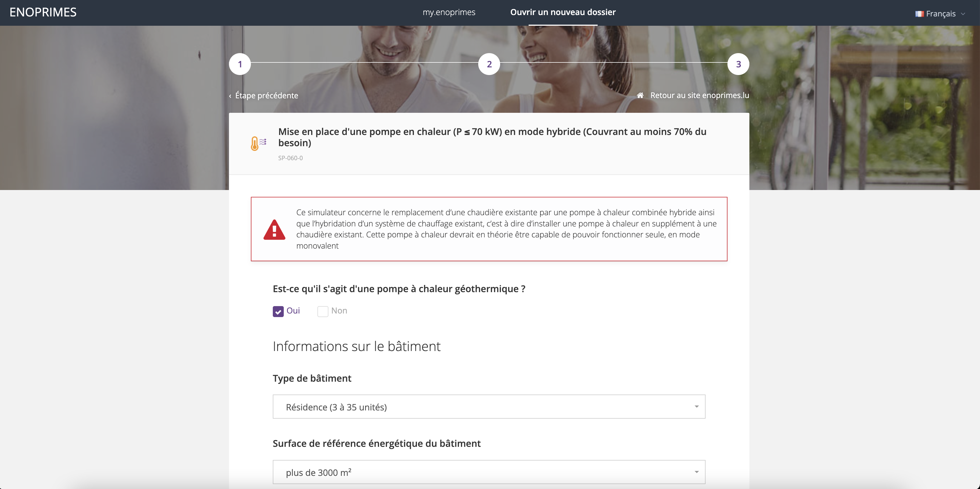The image size is (980, 489).
Task: Click the Oui label text
Action: pos(293,311)
